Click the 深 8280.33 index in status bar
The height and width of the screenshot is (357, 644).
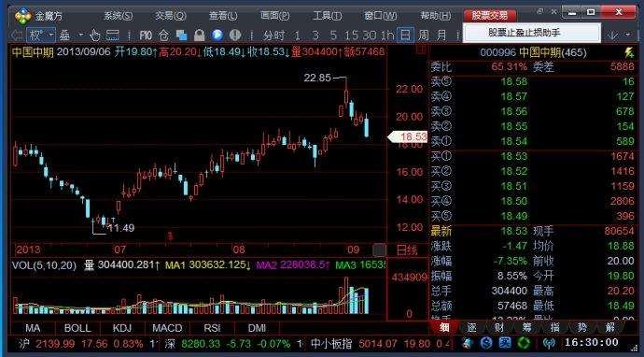pyautogui.click(x=228, y=343)
